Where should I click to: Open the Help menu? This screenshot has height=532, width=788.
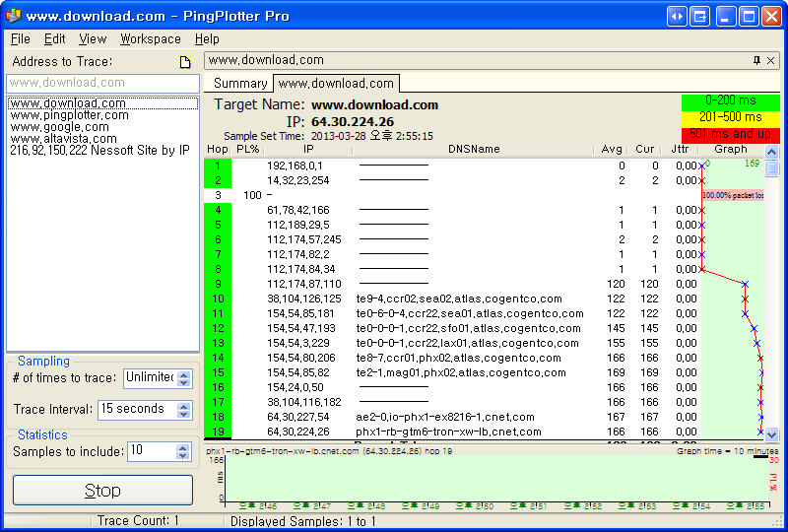(207, 39)
